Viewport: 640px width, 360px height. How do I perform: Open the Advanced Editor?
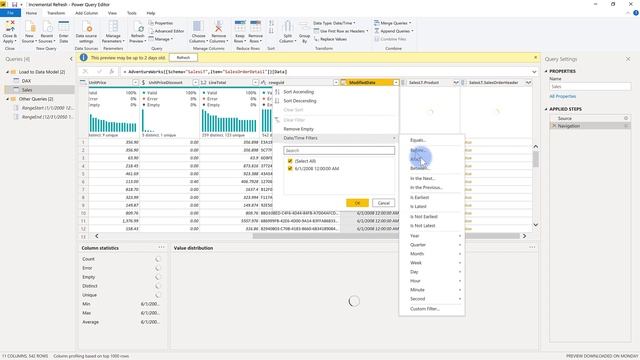(x=167, y=31)
